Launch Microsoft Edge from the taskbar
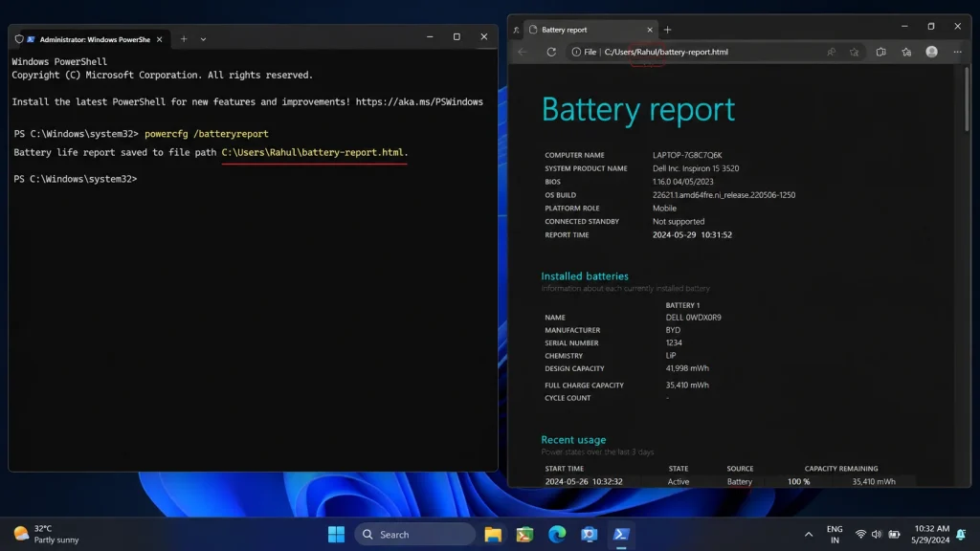This screenshot has width=980, height=551. (557, 534)
